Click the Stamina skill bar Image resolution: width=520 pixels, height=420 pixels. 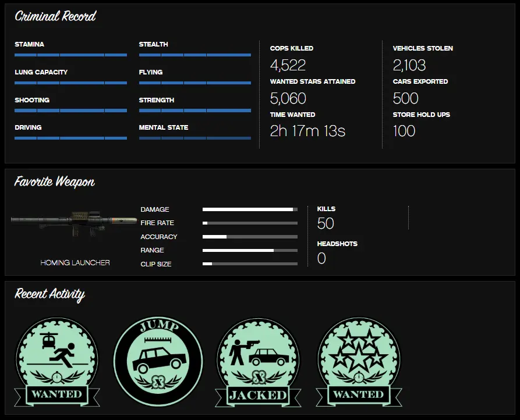(70, 55)
